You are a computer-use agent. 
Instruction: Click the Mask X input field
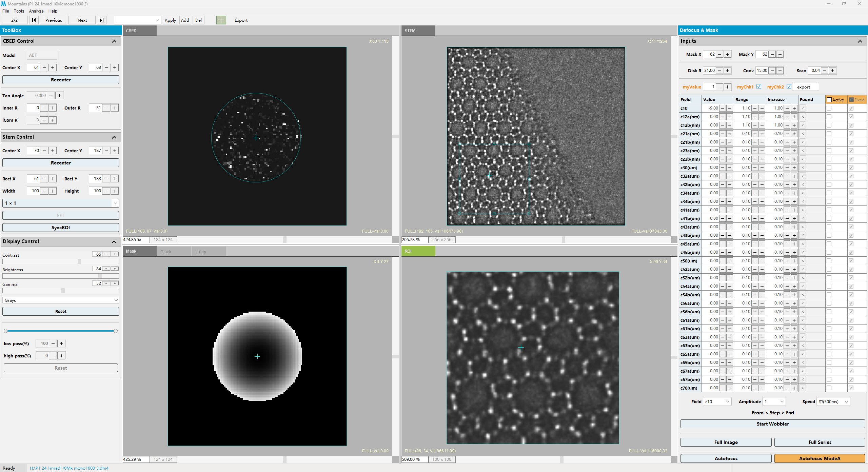click(x=709, y=54)
